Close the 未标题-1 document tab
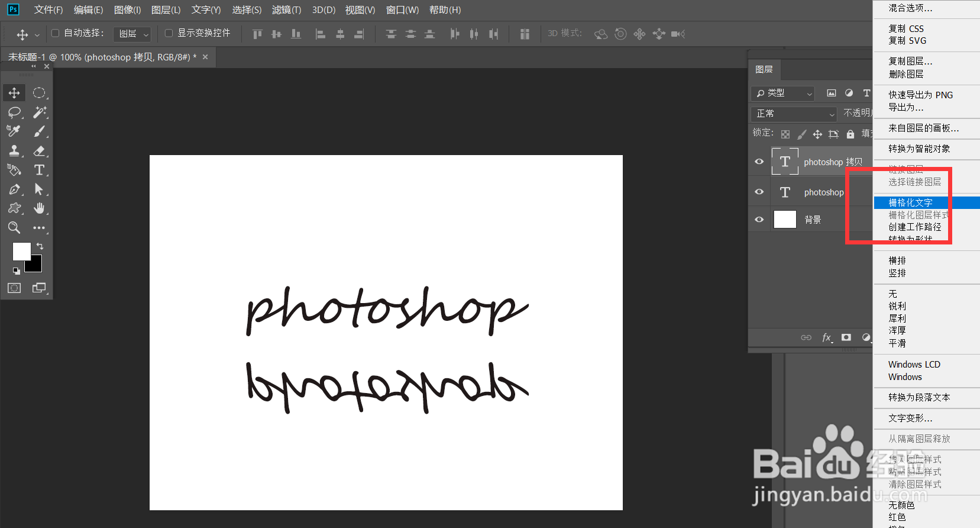 (x=205, y=57)
